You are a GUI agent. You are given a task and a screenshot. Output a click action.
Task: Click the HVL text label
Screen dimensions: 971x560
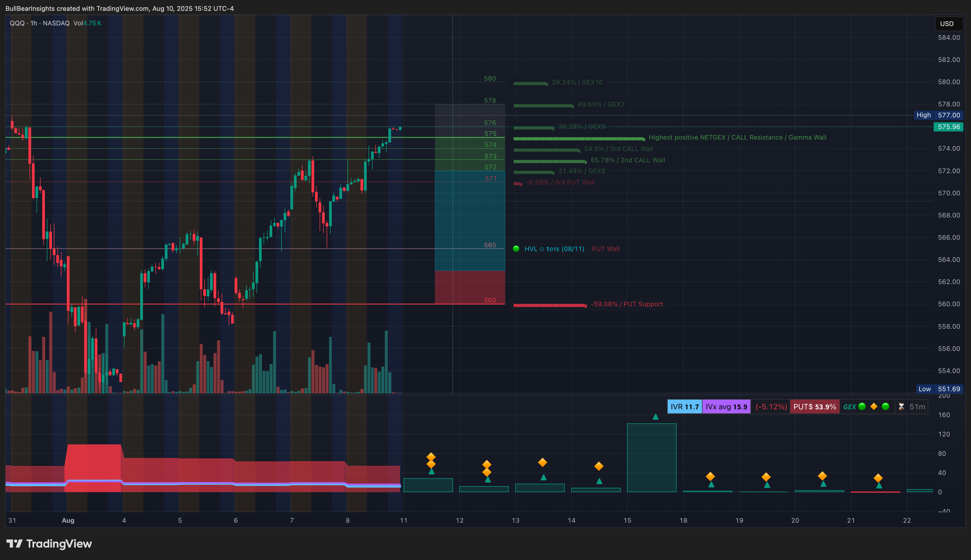point(530,249)
